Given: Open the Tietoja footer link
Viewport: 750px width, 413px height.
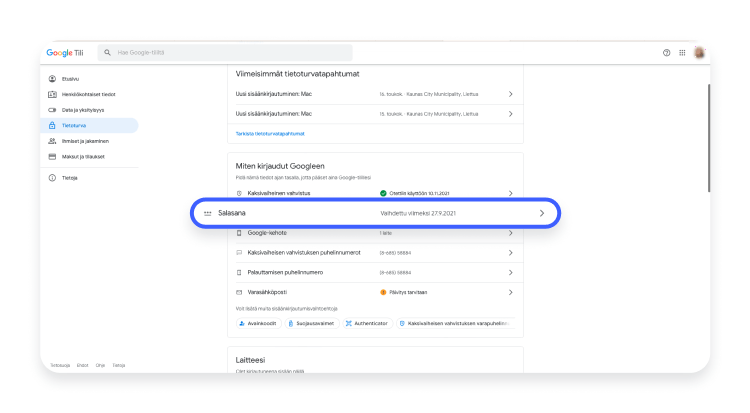Looking at the screenshot, I should (119, 366).
